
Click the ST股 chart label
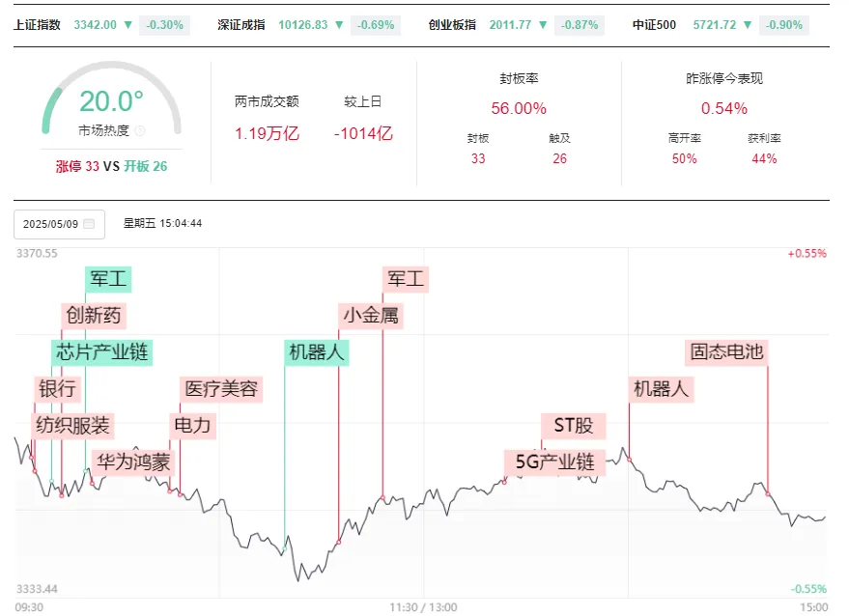(574, 426)
